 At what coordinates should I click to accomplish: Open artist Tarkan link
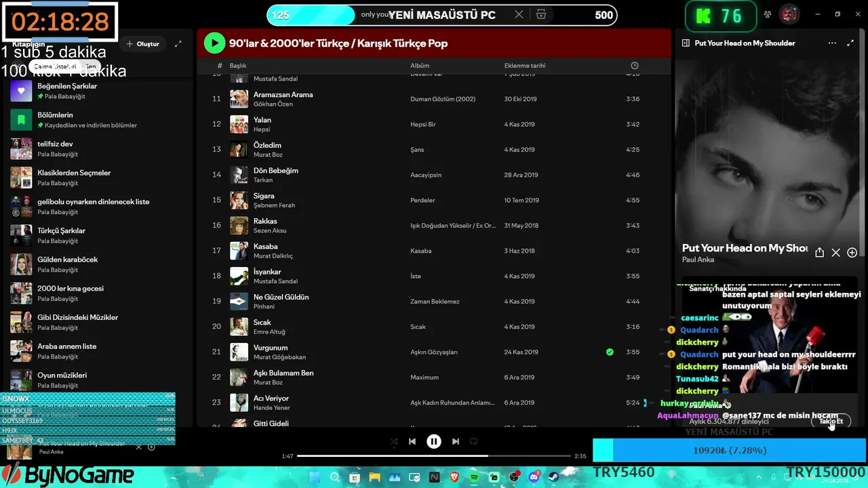263,180
